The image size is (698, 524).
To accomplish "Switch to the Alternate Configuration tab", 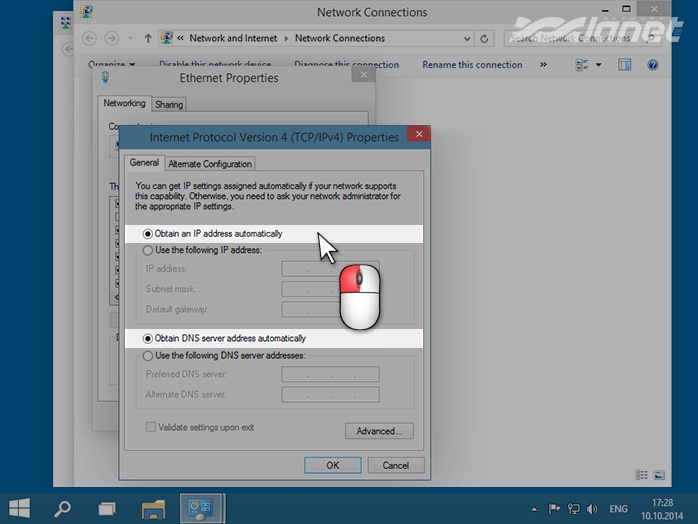I will tap(210, 164).
